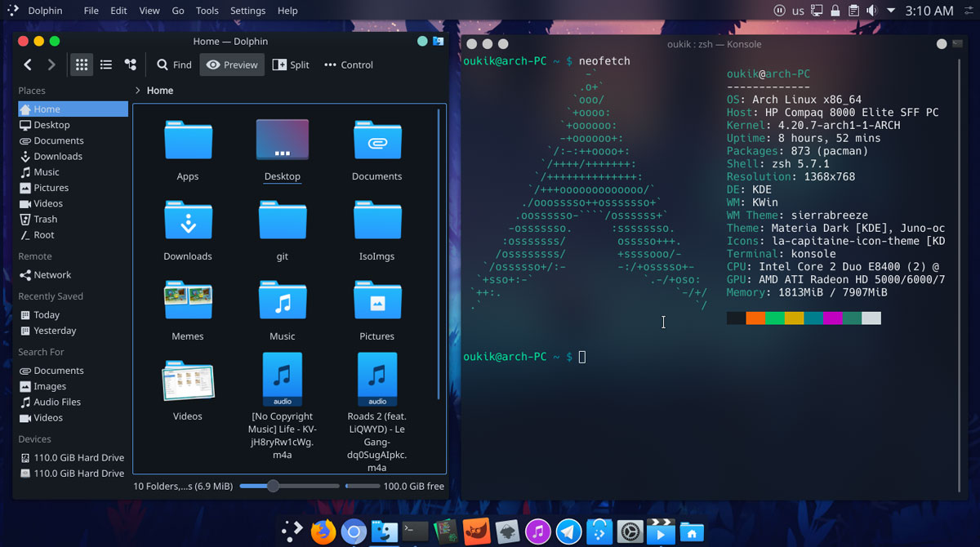Open the panel settings sliders icon
Screen dimensions: 980x547
(967, 11)
